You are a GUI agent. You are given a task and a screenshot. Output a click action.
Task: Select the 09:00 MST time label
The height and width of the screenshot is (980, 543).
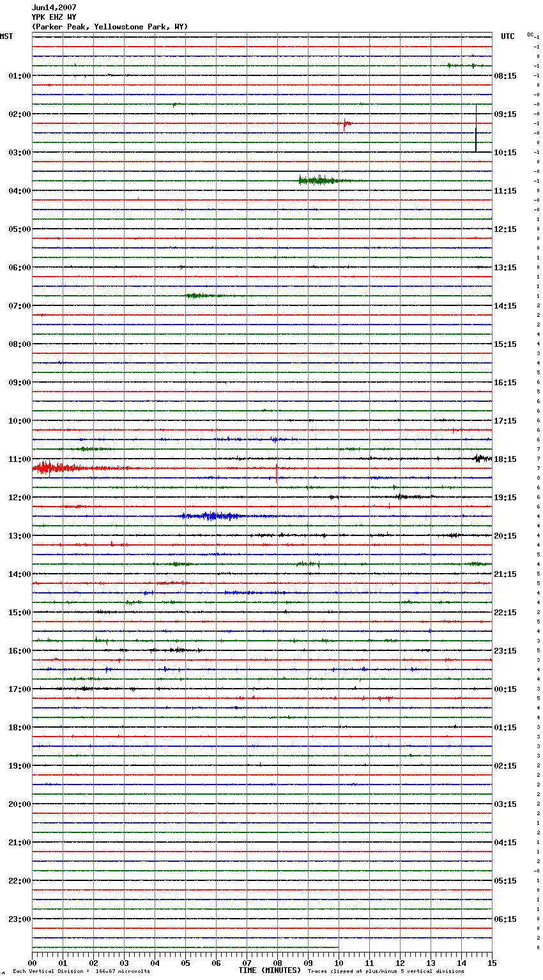20,383
